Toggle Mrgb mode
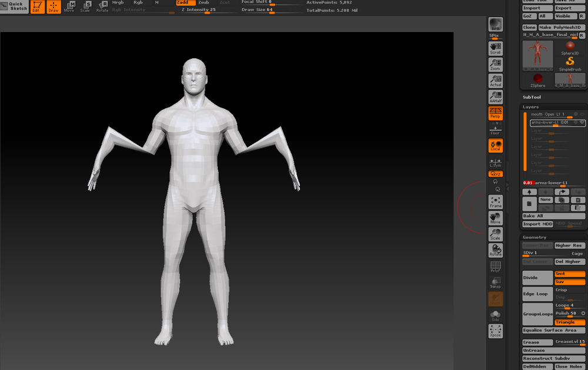 [x=118, y=2]
